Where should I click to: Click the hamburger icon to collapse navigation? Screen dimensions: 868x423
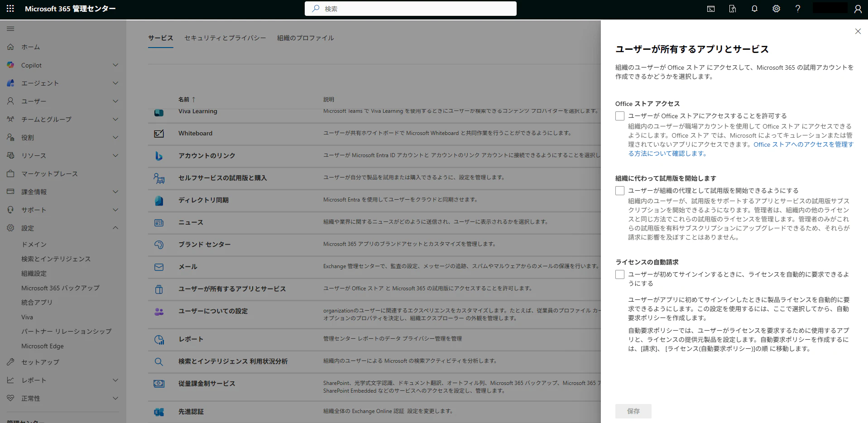point(10,29)
